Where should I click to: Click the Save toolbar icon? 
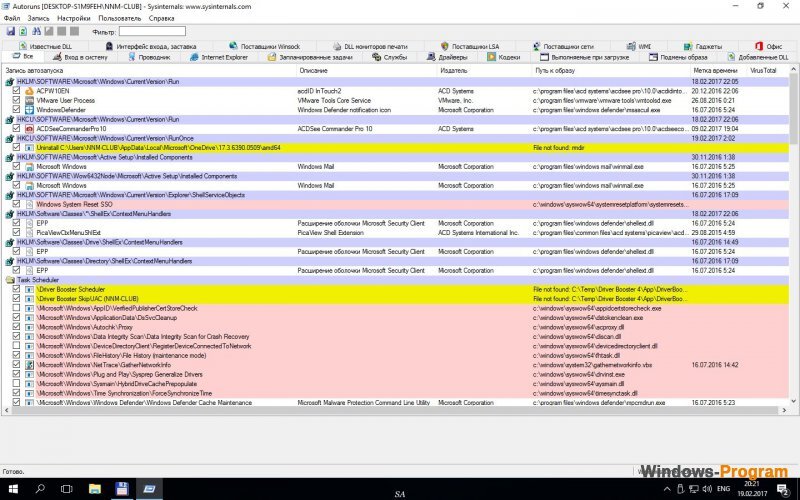coord(11,32)
